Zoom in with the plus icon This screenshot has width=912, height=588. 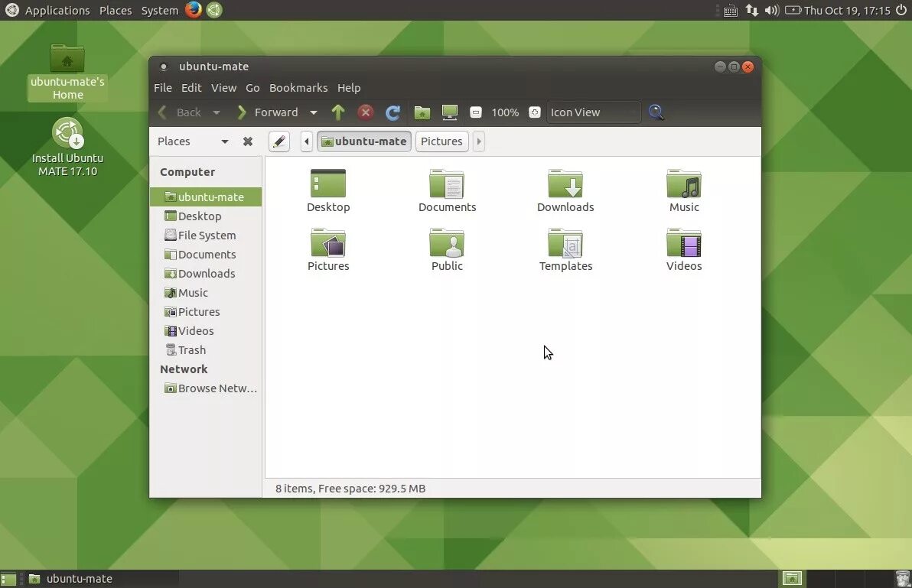tap(535, 112)
